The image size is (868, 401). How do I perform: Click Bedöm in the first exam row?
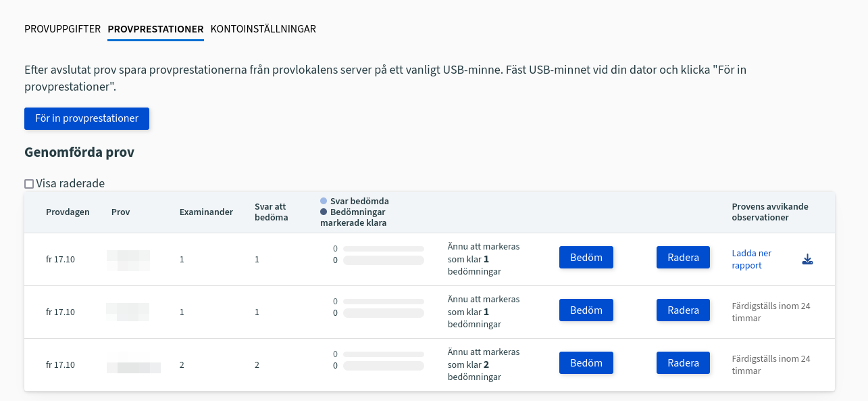(x=586, y=258)
